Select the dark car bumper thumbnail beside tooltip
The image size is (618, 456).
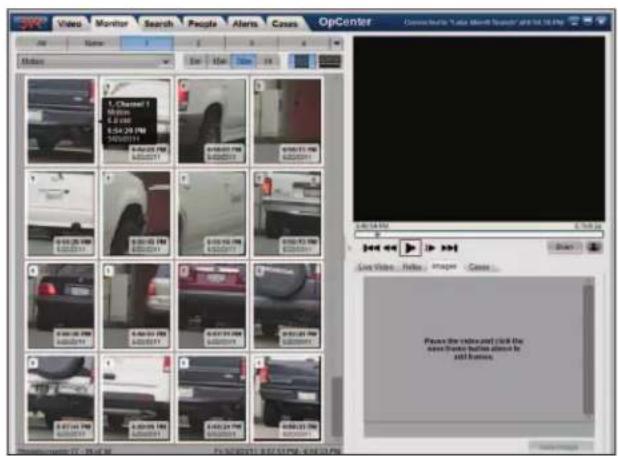(61, 121)
